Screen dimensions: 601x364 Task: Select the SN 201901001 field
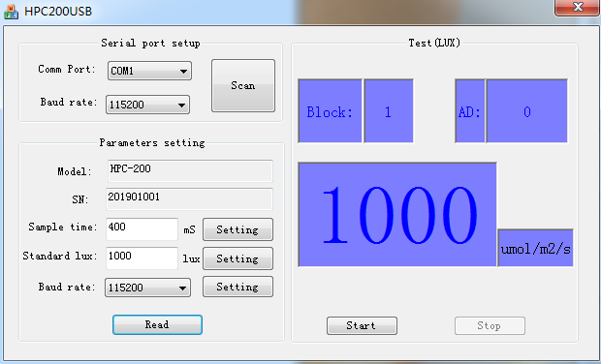tap(189, 199)
